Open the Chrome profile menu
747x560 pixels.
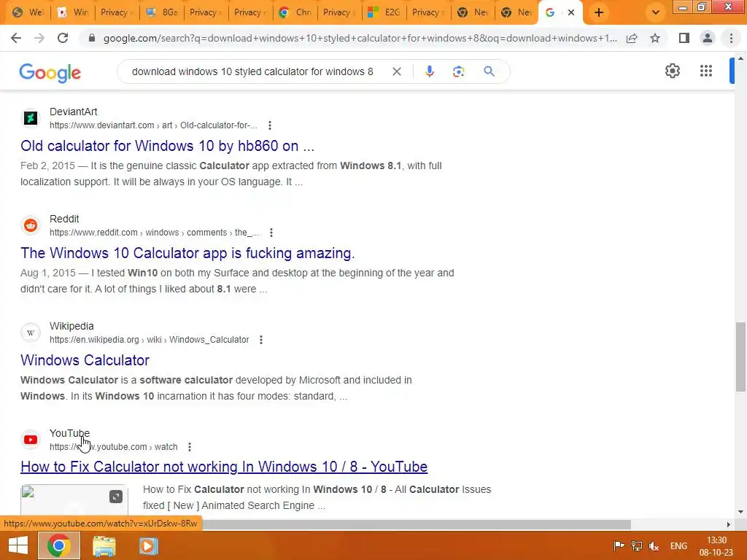click(708, 38)
